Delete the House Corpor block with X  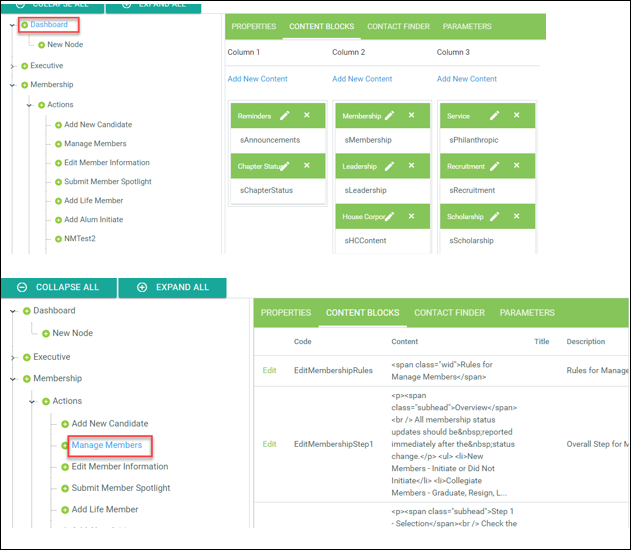(x=412, y=215)
